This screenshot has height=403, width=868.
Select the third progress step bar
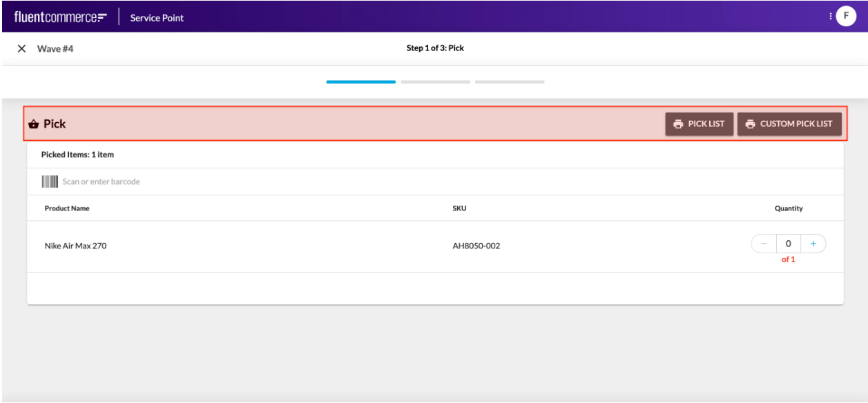click(509, 82)
